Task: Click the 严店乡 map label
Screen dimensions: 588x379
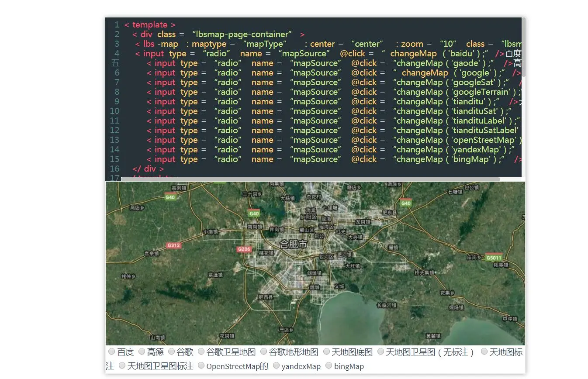Action: tap(286, 330)
